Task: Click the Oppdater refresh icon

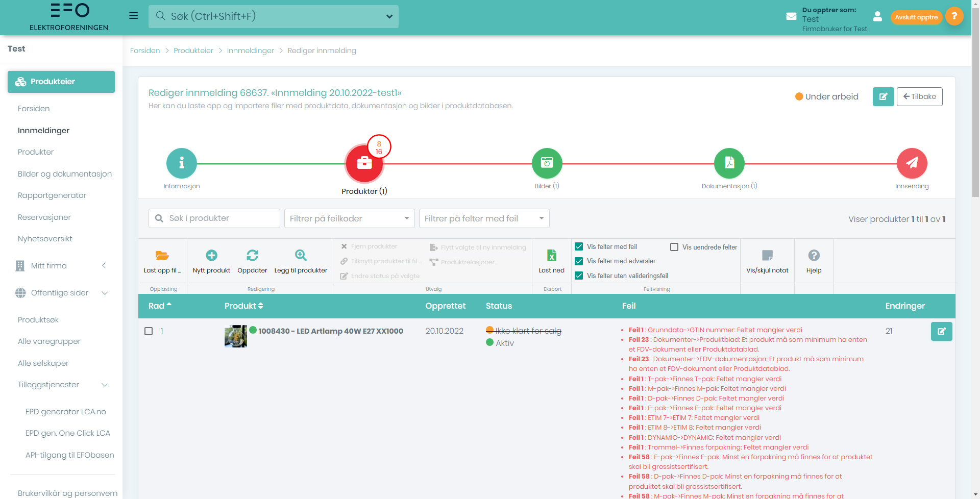Action: tap(252, 256)
